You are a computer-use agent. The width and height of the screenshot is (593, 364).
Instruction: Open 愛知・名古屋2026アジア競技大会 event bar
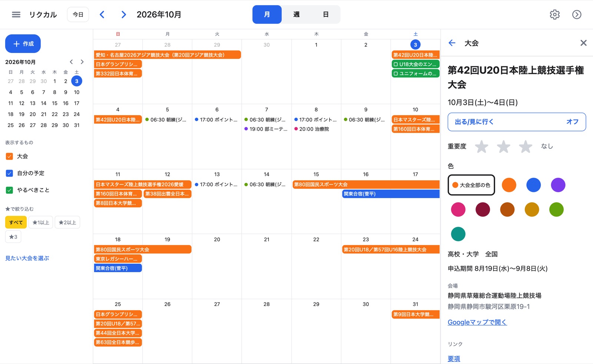coord(168,55)
